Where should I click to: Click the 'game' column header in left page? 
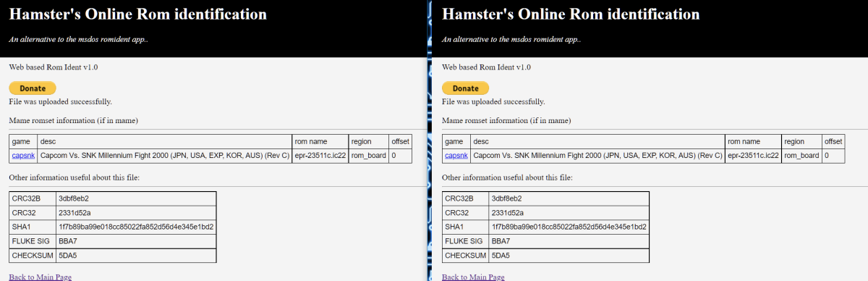(x=23, y=141)
